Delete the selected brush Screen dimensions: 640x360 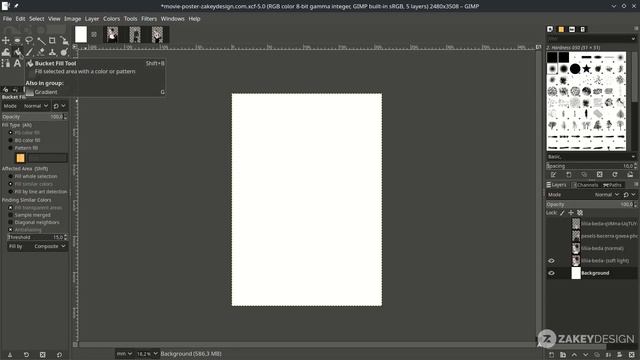coord(600,175)
